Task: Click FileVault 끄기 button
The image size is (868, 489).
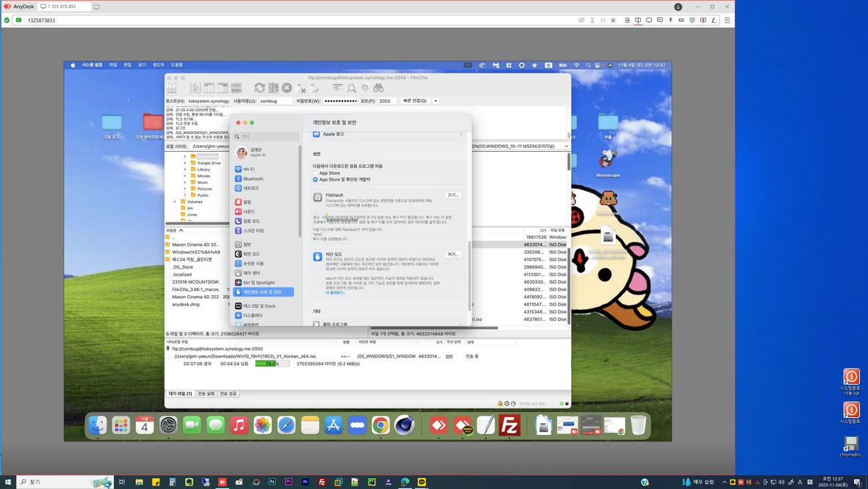Action: tap(453, 195)
